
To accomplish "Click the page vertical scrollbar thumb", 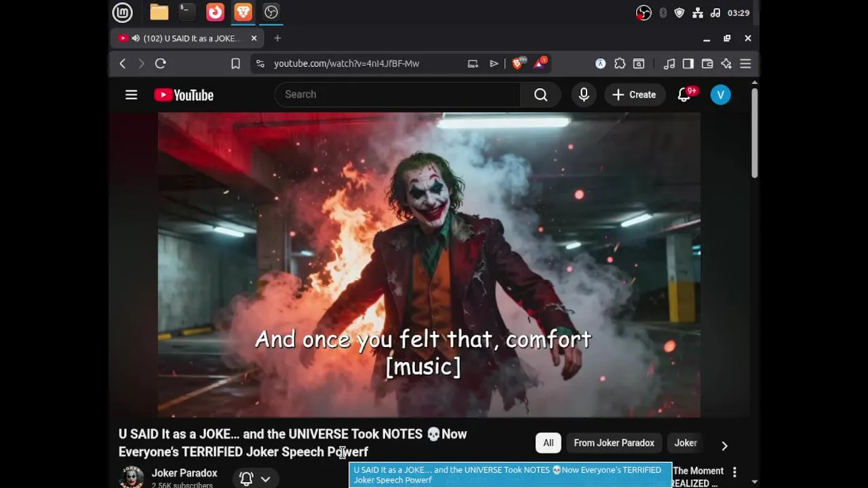I will pos(754,133).
